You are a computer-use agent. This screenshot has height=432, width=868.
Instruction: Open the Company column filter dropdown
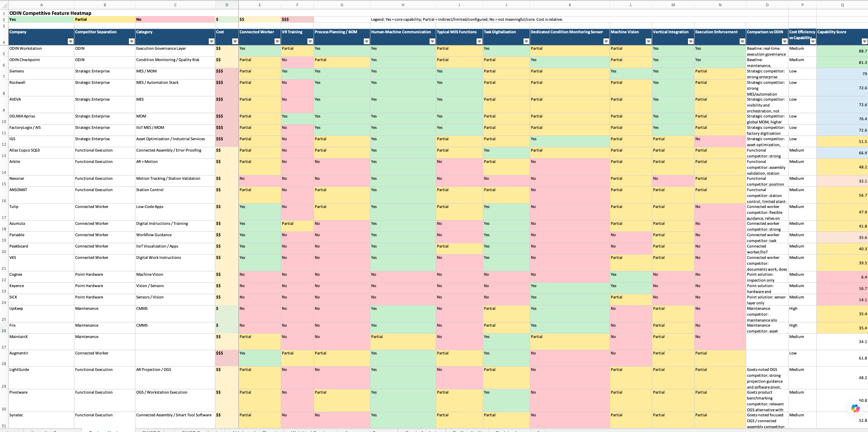[70, 42]
